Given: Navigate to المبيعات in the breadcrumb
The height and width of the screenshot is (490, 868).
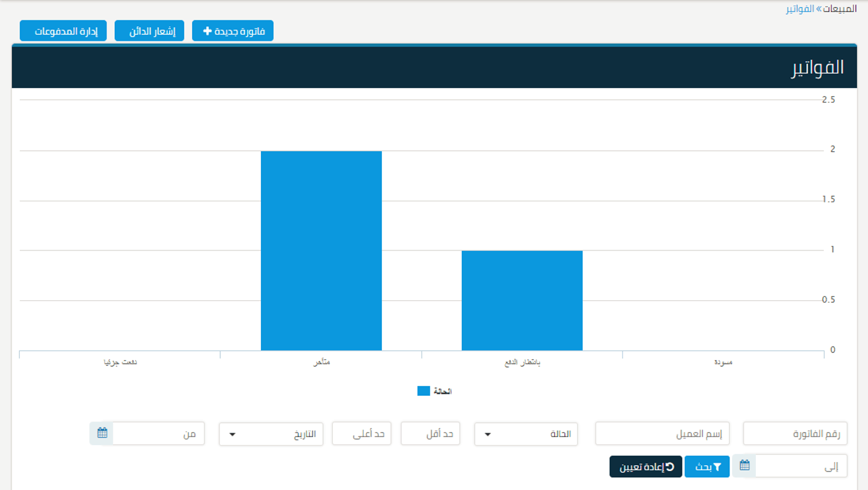Looking at the screenshot, I should point(840,9).
